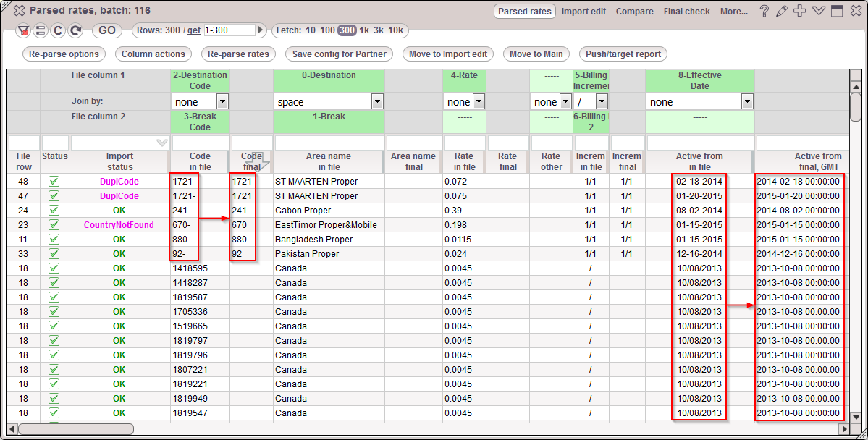Open help via the question mark icon
Image resolution: width=868 pixels, height=440 pixels.
pos(764,11)
